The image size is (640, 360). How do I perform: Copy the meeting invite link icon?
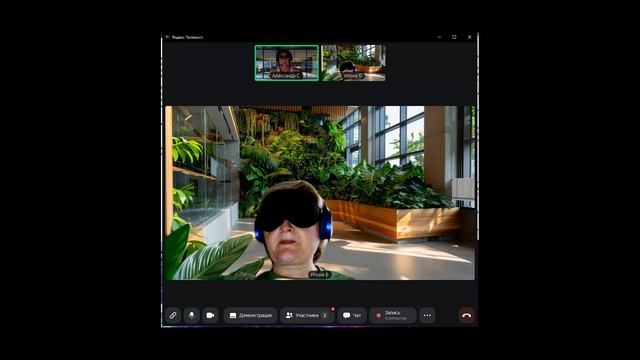(173, 316)
